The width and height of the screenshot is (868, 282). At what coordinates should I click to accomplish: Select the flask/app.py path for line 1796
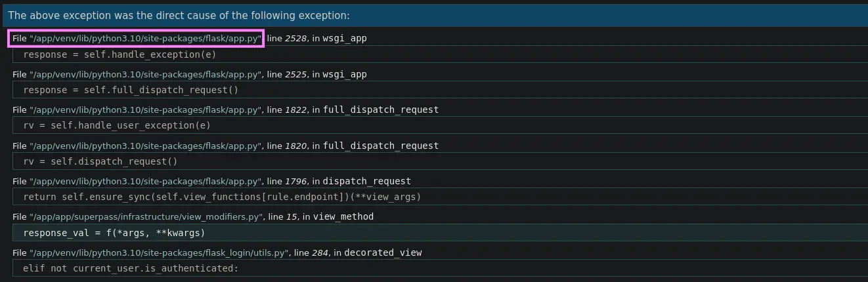click(x=146, y=181)
